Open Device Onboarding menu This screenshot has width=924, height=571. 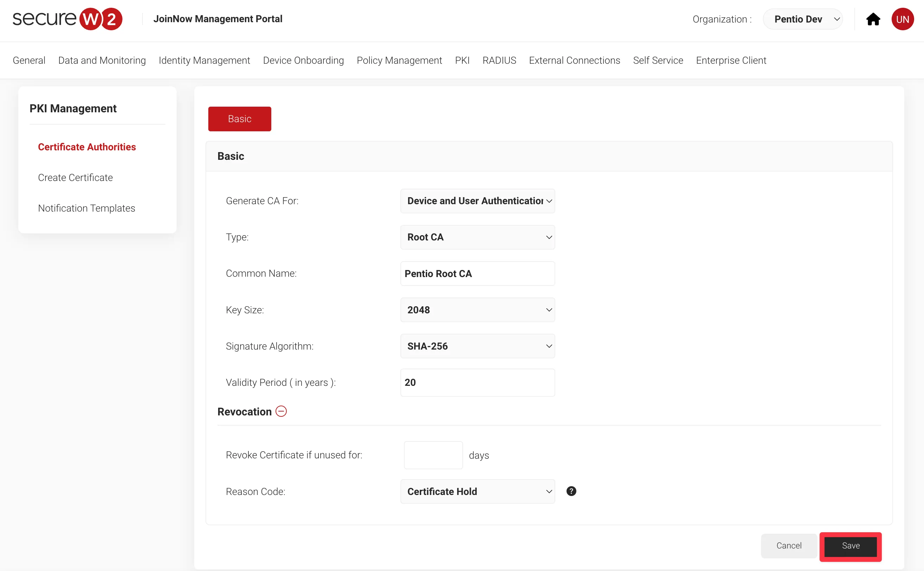pyautogui.click(x=303, y=61)
